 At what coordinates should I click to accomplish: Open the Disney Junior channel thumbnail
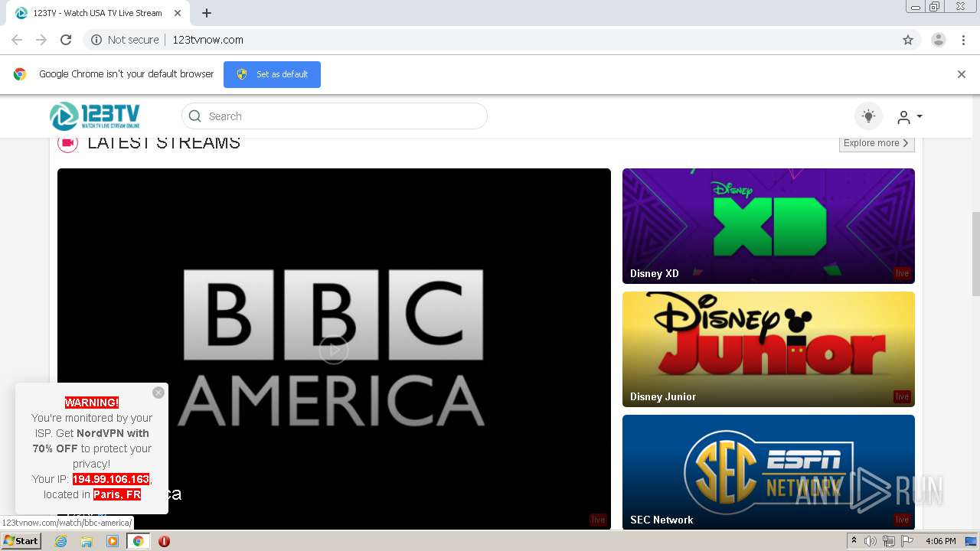pos(769,349)
